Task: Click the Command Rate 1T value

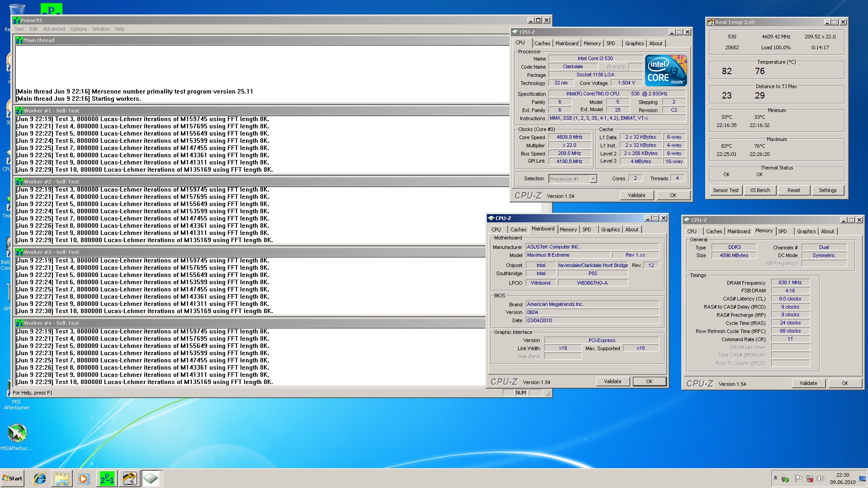Action: [x=790, y=339]
